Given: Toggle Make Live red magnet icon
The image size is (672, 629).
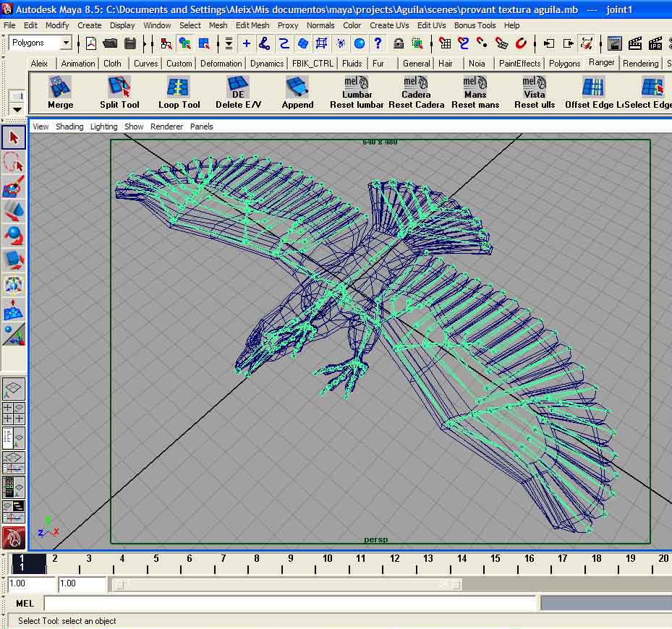Looking at the screenshot, I should click(x=521, y=43).
